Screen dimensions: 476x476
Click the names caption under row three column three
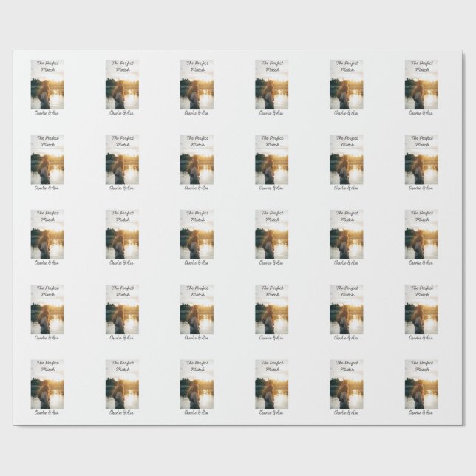tap(197, 263)
